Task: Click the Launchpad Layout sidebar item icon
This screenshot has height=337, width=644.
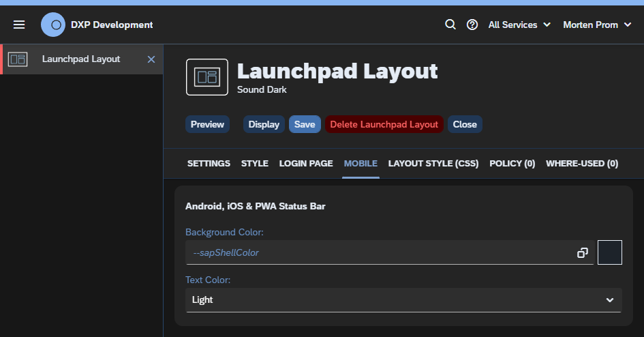Action: pyautogui.click(x=18, y=59)
